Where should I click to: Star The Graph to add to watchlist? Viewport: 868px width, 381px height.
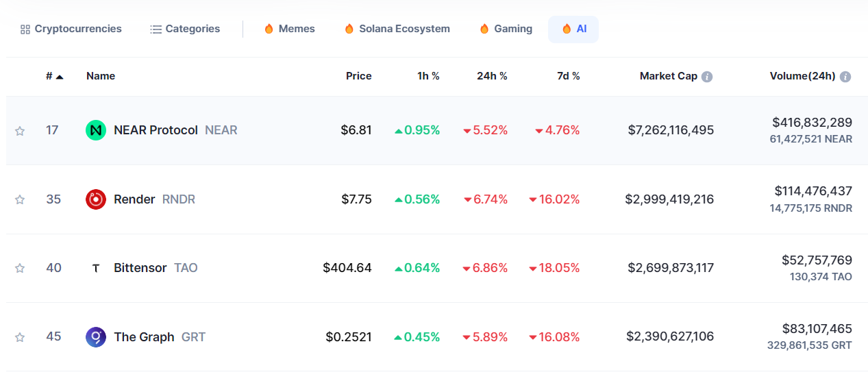(x=20, y=337)
